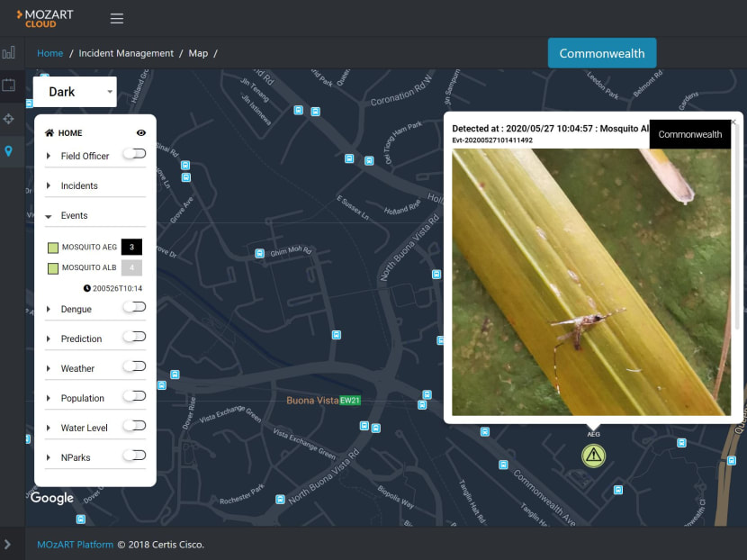747x560 pixels.
Task: Expand the Prediction section arrow
Action: [x=48, y=339]
